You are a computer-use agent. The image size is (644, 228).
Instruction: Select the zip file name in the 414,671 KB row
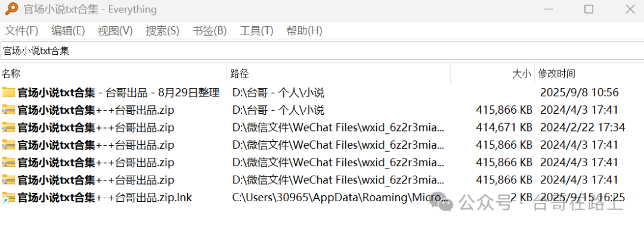click(95, 127)
